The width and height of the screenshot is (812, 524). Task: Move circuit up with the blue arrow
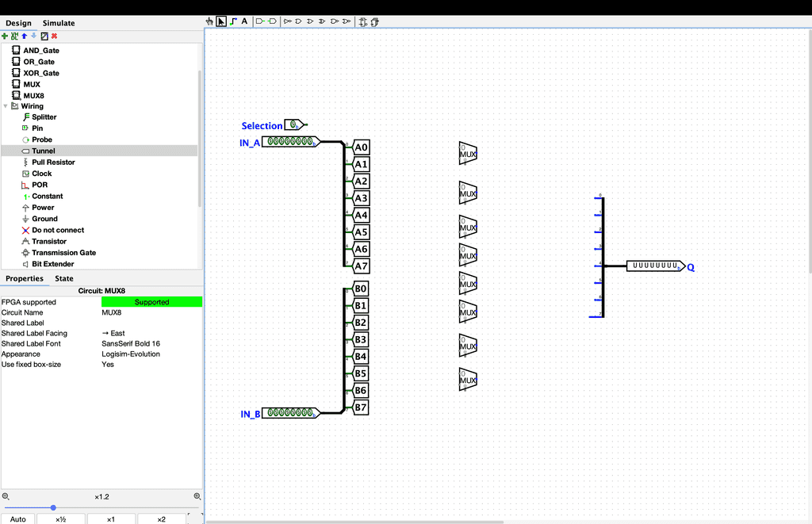pos(24,36)
